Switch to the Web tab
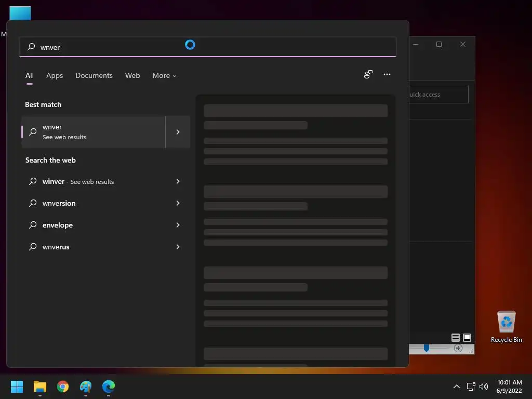 pos(132,75)
